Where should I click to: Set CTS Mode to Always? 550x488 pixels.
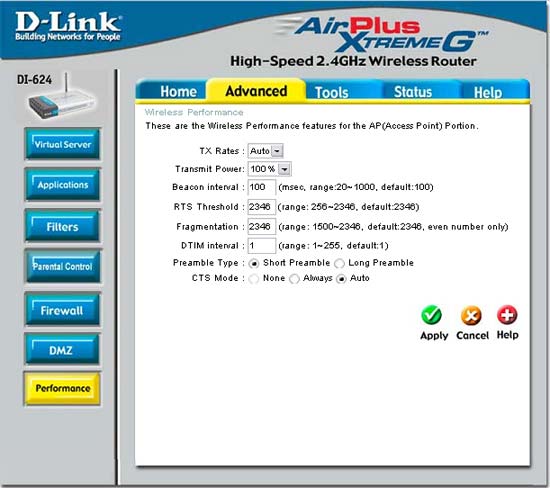[294, 279]
